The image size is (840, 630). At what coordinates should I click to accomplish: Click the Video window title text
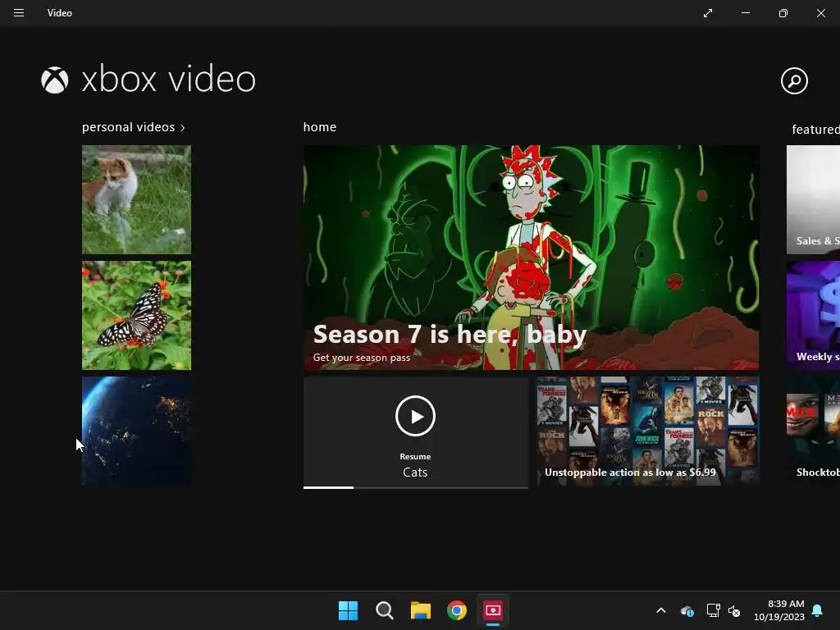59,13
